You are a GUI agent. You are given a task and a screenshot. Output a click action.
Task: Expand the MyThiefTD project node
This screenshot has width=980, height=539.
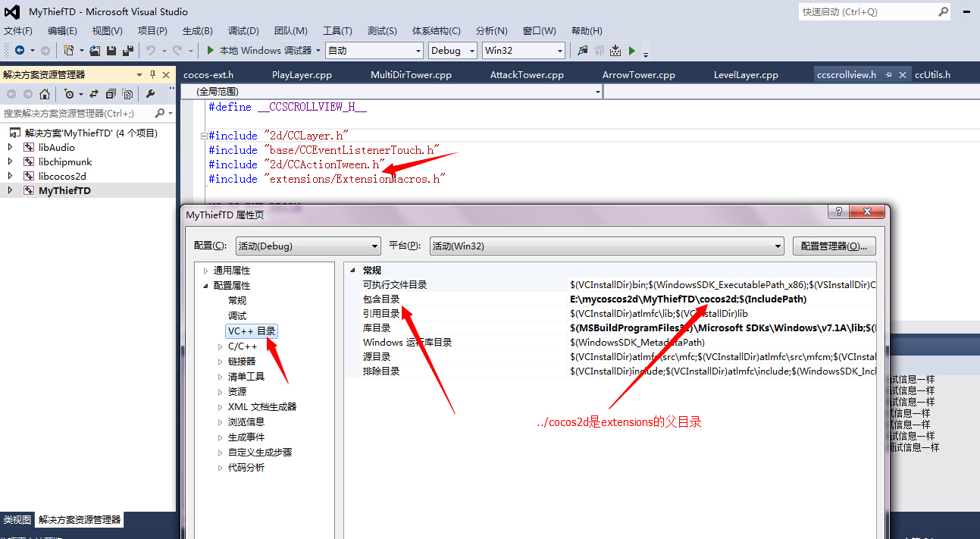[x=10, y=190]
